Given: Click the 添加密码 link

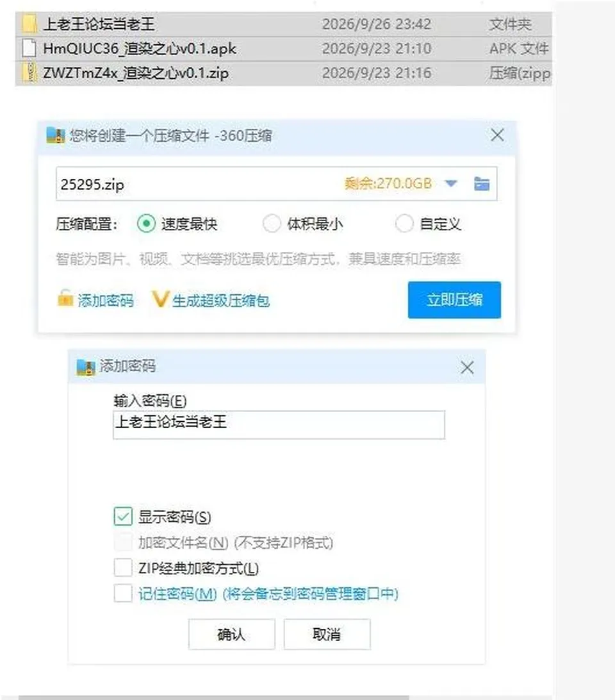Looking at the screenshot, I should tap(106, 301).
